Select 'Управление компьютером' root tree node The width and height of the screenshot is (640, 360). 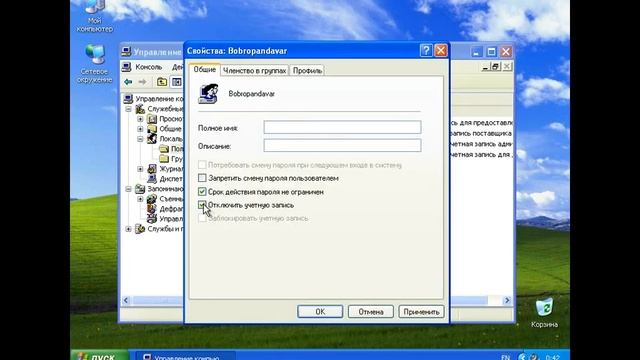point(159,99)
